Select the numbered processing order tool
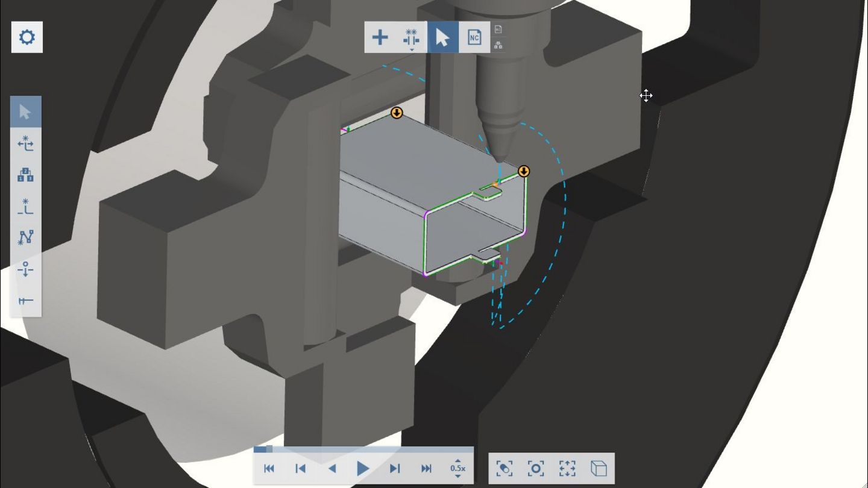 point(27,175)
